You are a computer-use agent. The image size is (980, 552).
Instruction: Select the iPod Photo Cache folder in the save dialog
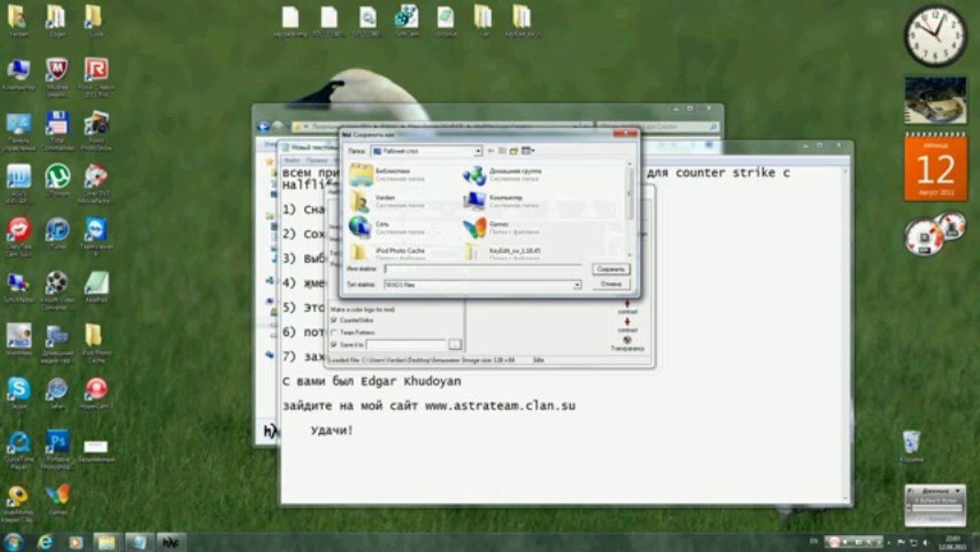tap(387, 251)
